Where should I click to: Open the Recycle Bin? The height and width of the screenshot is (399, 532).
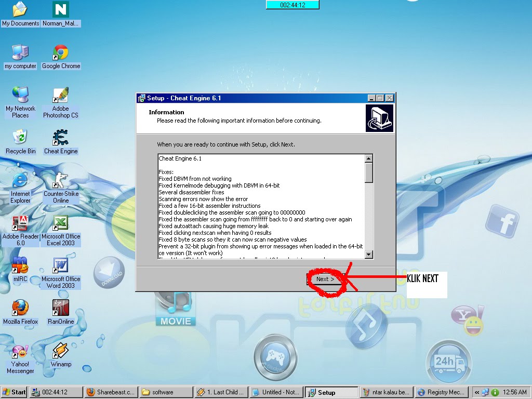click(x=20, y=142)
